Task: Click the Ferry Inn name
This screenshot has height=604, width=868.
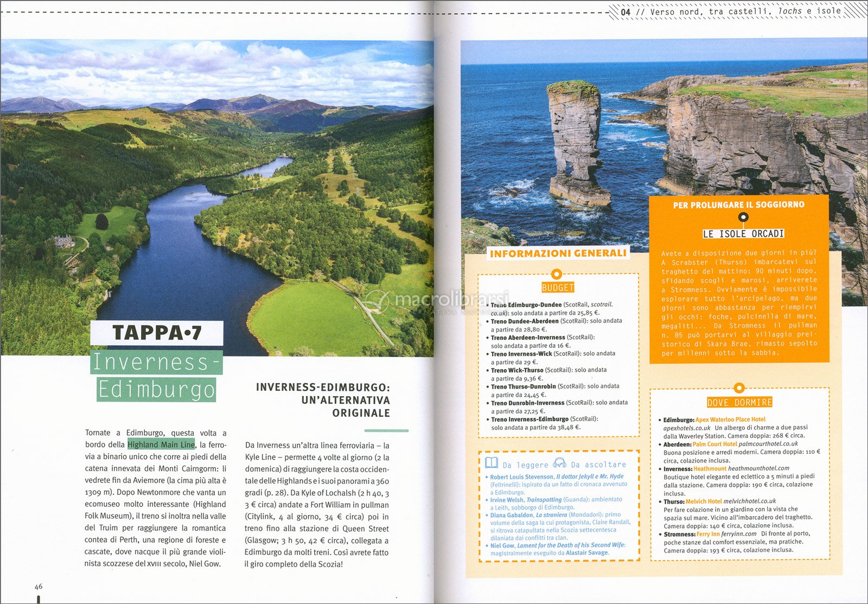Action: tap(708, 534)
